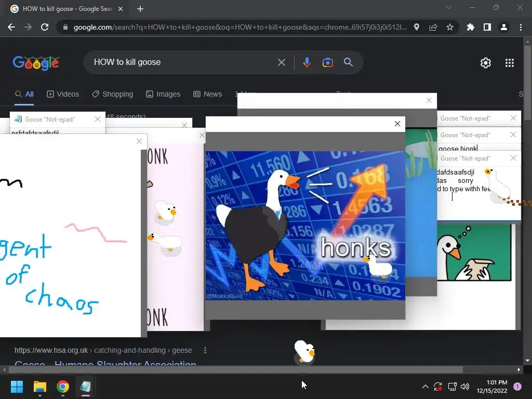
Task: Bookmark this page with the star
Action: click(x=450, y=27)
